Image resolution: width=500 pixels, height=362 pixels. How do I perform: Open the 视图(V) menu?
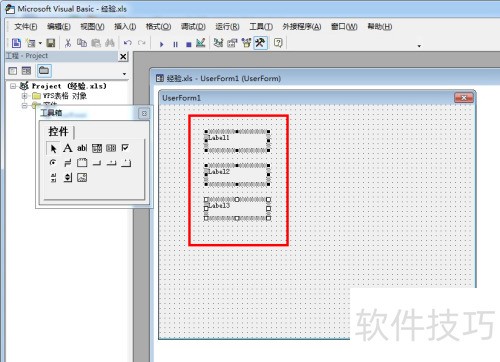tap(92, 27)
